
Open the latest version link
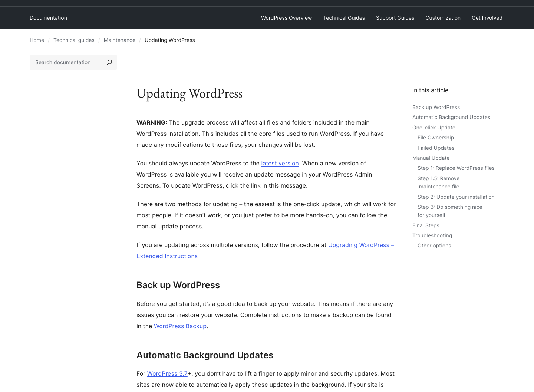(x=280, y=163)
